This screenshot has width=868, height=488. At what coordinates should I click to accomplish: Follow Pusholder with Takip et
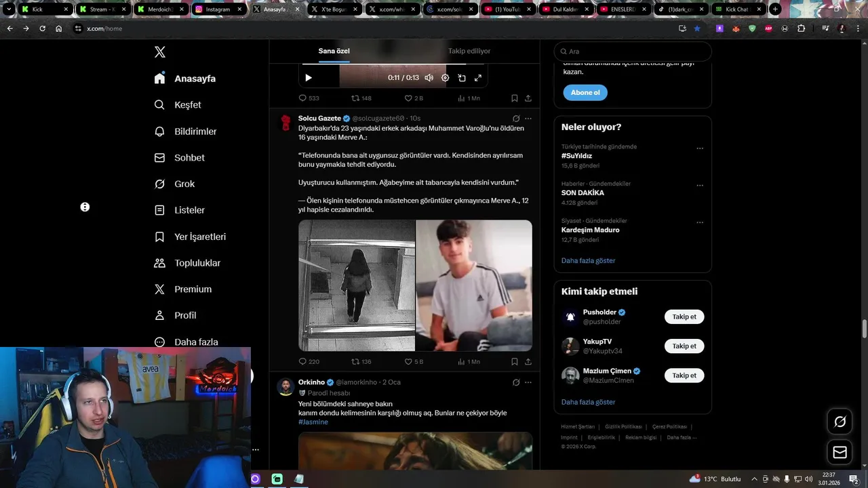(684, 317)
